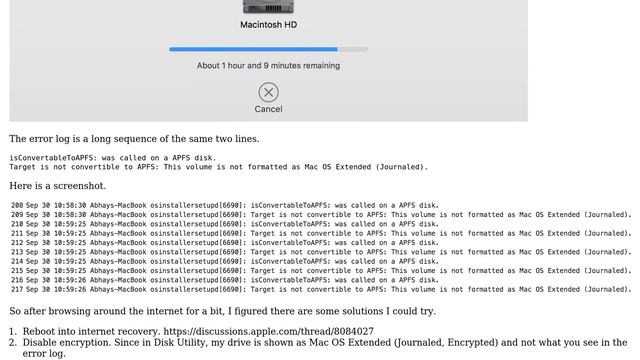Click the Macintosh HD drive icon
The height and width of the screenshot is (360, 640).
coord(268,7)
